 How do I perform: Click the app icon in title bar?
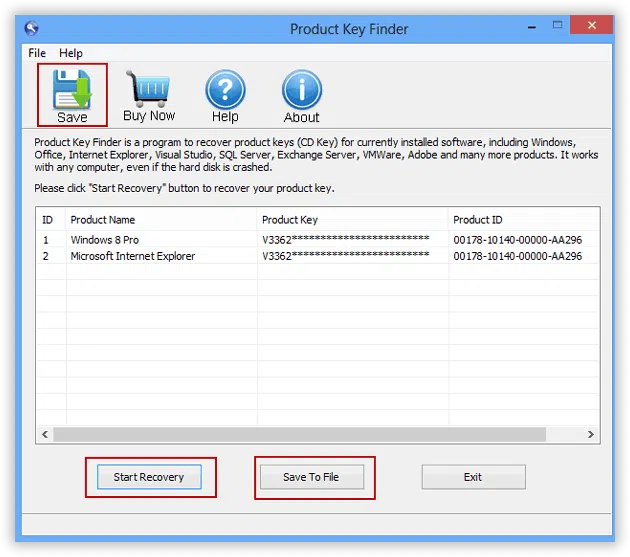(32, 28)
